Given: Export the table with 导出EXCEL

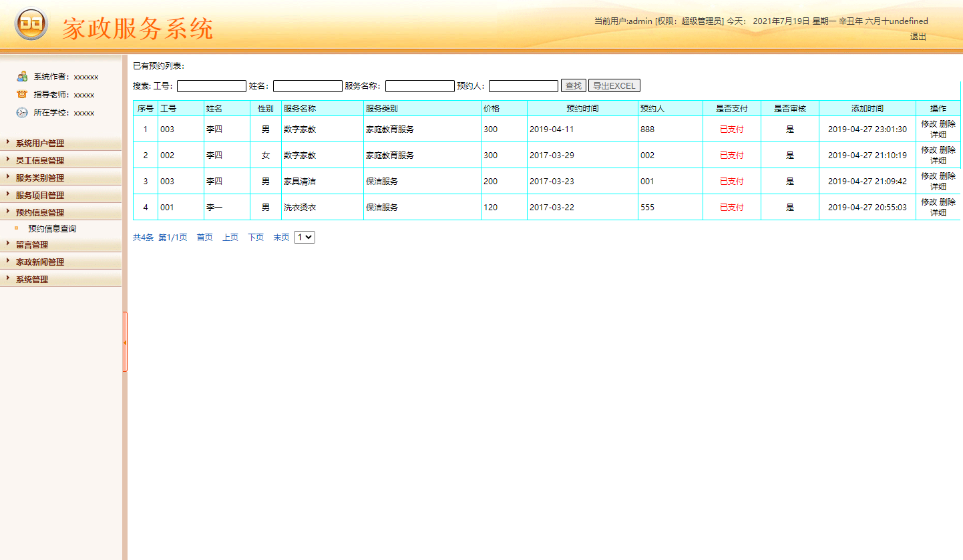Looking at the screenshot, I should pos(614,85).
